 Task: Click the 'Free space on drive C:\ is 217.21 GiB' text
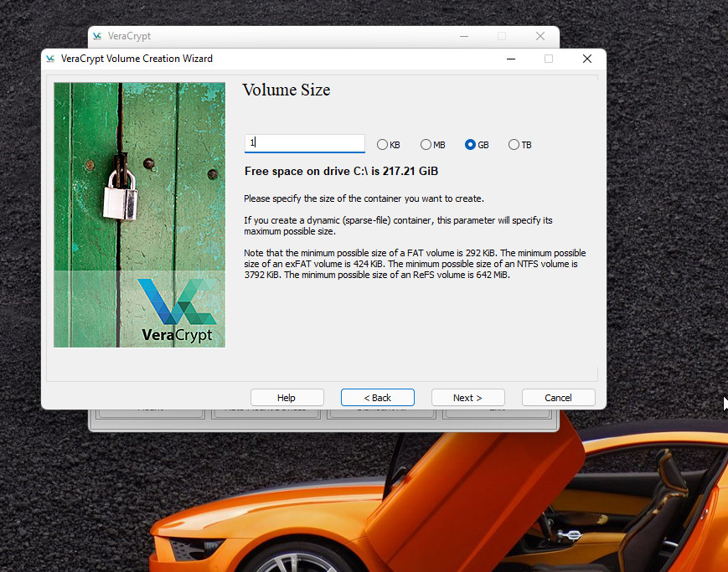point(341,172)
